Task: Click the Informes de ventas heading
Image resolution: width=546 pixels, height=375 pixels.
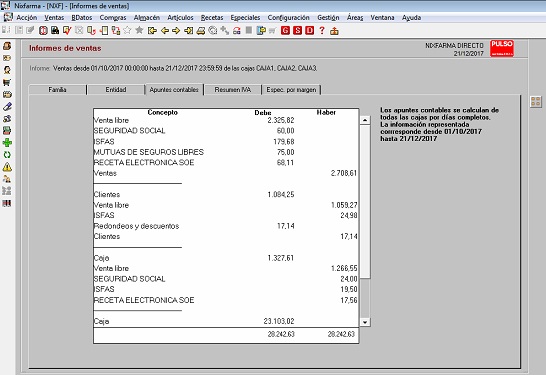Action: (65, 48)
